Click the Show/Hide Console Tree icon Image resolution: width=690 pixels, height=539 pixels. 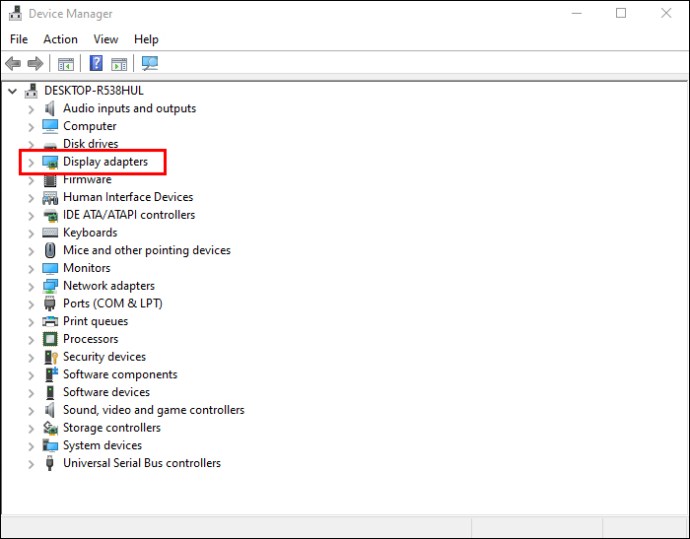(66, 64)
